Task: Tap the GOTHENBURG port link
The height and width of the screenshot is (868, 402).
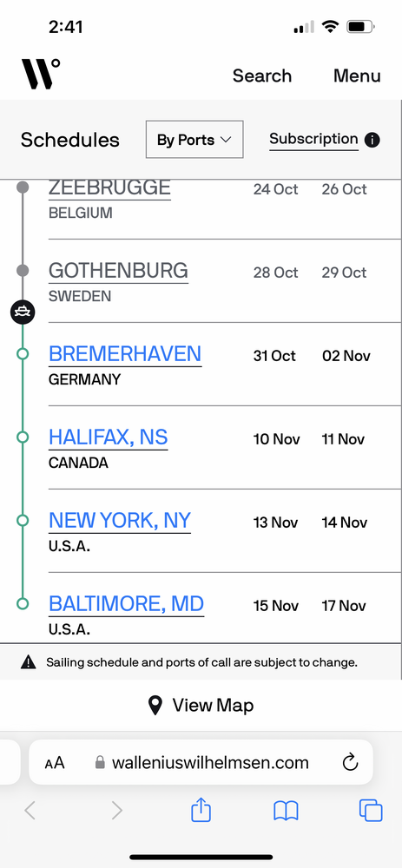Action: coord(118,271)
